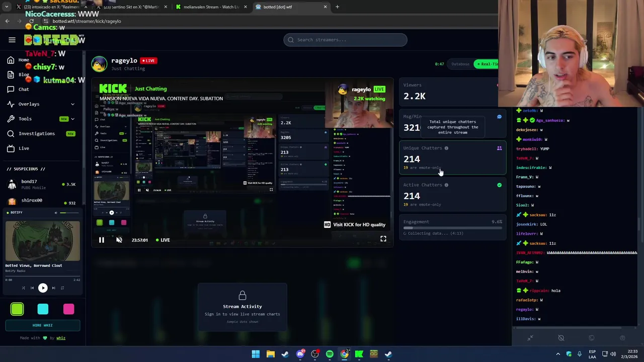Play the Botify Radio track
Screen dimensions: 644x362
click(x=43, y=288)
